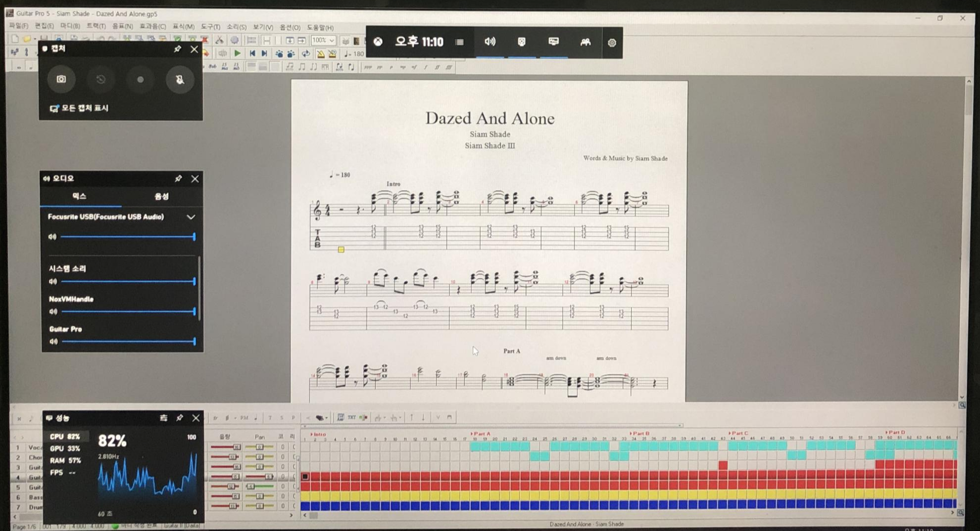Close the 성능 performance widget
Screen dimensions: 980x531
(x=196, y=418)
